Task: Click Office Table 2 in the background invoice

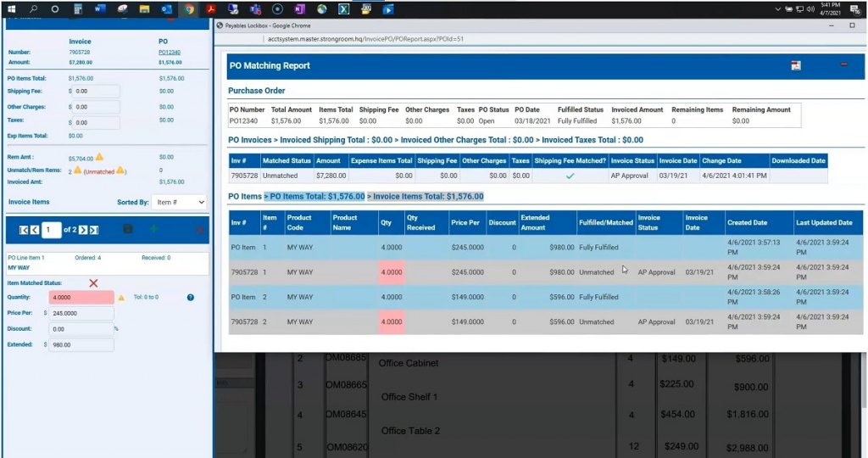Action: pos(410,431)
